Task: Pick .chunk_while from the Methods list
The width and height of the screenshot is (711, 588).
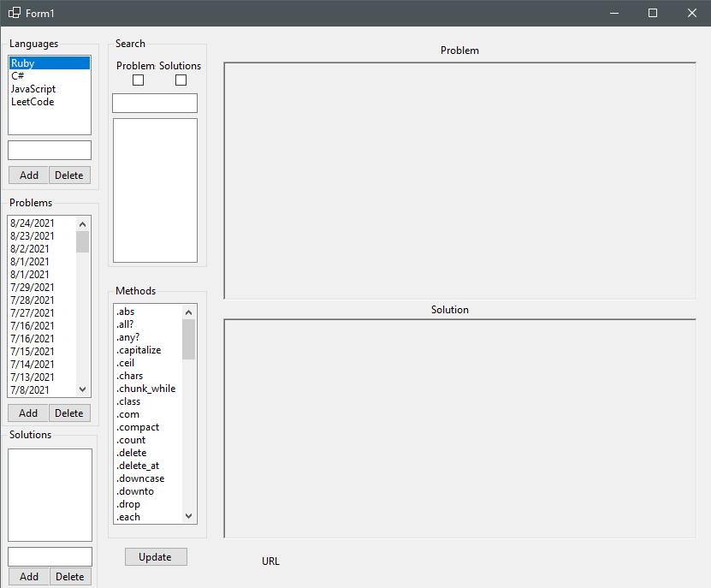Action: (x=145, y=389)
